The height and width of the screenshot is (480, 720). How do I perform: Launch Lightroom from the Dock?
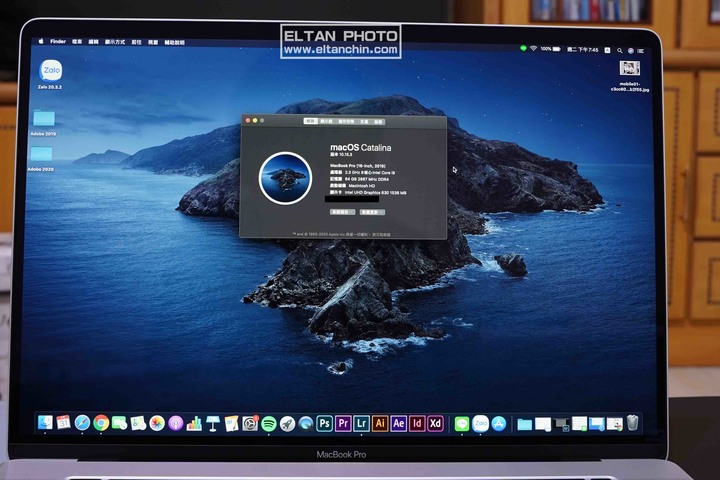click(x=361, y=424)
